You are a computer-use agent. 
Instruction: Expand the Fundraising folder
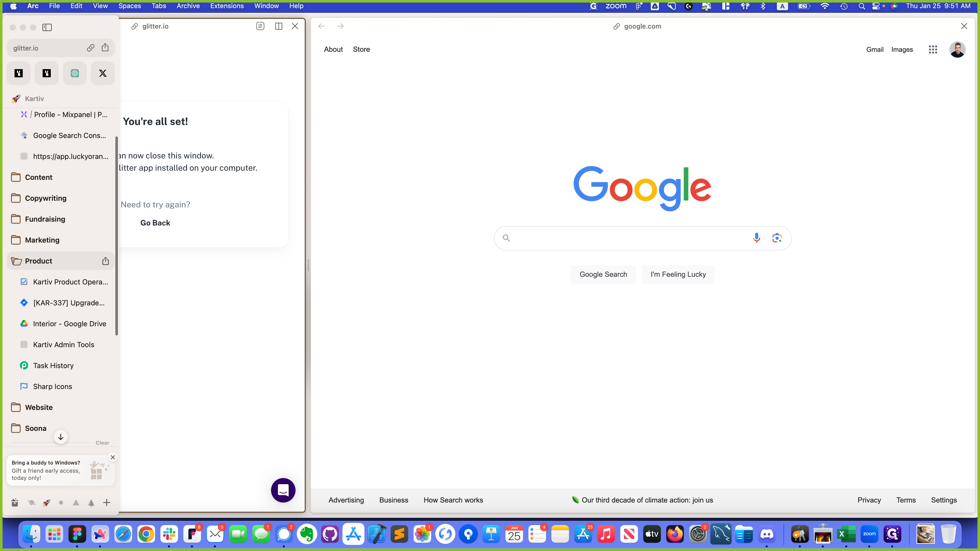(x=45, y=219)
